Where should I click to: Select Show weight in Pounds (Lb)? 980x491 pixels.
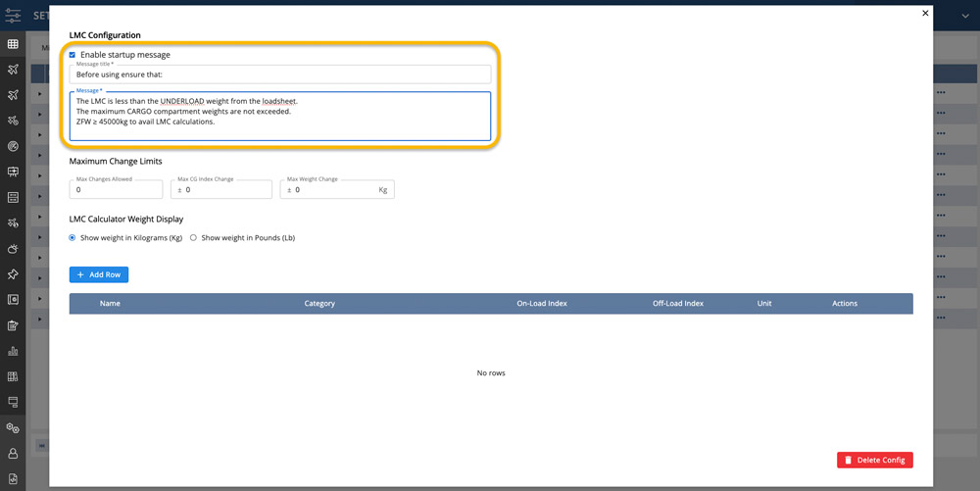193,238
